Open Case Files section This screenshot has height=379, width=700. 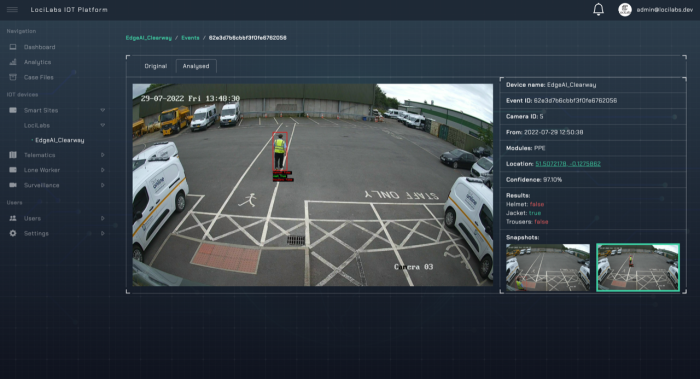(39, 77)
